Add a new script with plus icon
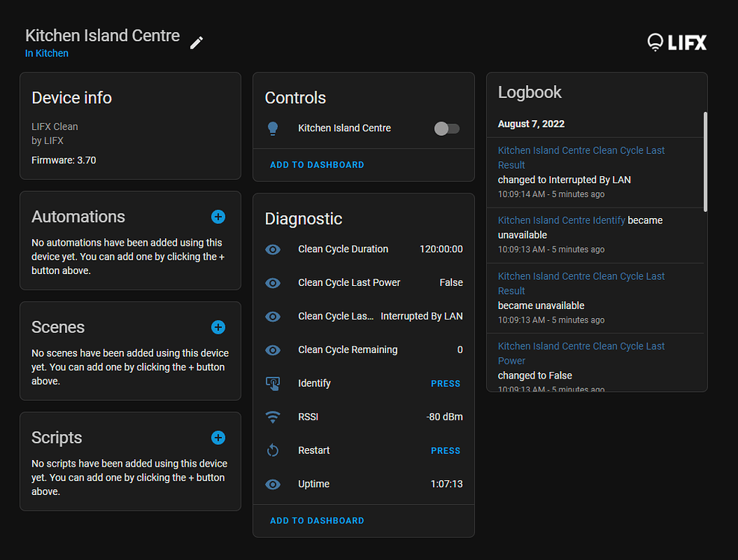This screenshot has height=560, width=738. 218,438
